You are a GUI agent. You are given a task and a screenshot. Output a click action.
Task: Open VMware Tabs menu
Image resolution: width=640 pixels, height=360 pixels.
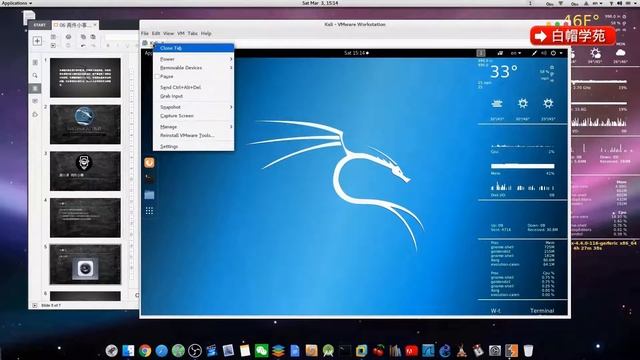coord(193,33)
